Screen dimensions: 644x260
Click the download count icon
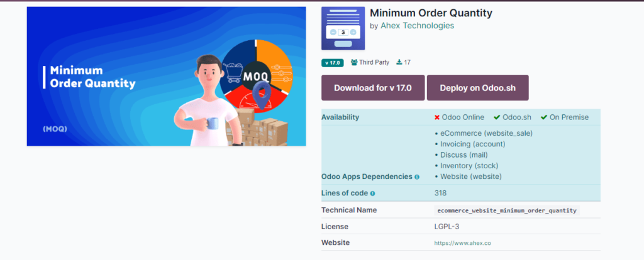[x=399, y=62]
